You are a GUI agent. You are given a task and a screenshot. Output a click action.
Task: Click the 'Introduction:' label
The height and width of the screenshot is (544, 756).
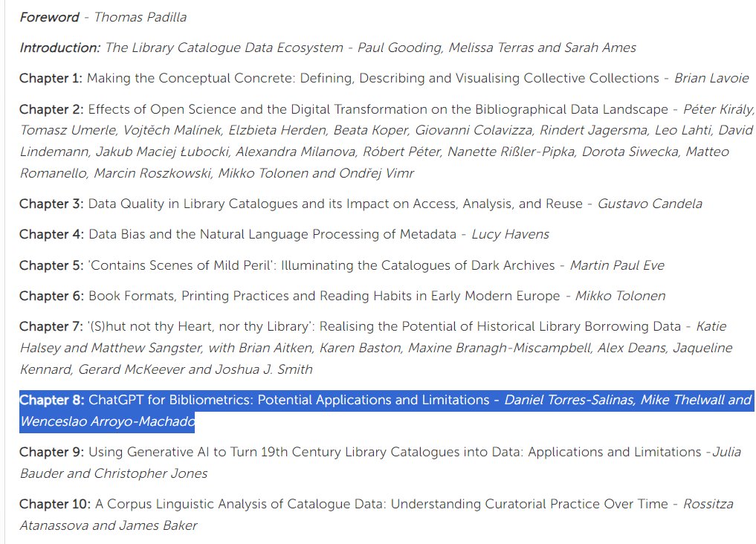click(60, 48)
